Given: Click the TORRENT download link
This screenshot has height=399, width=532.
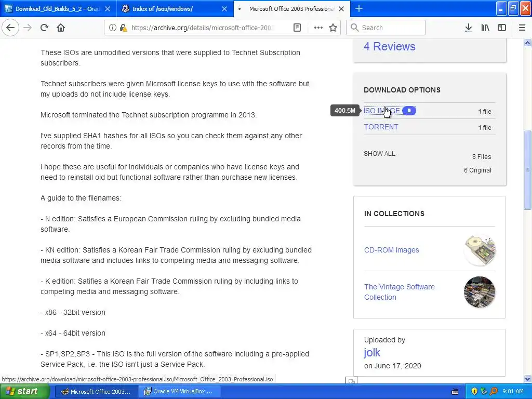Looking at the screenshot, I should (x=381, y=127).
